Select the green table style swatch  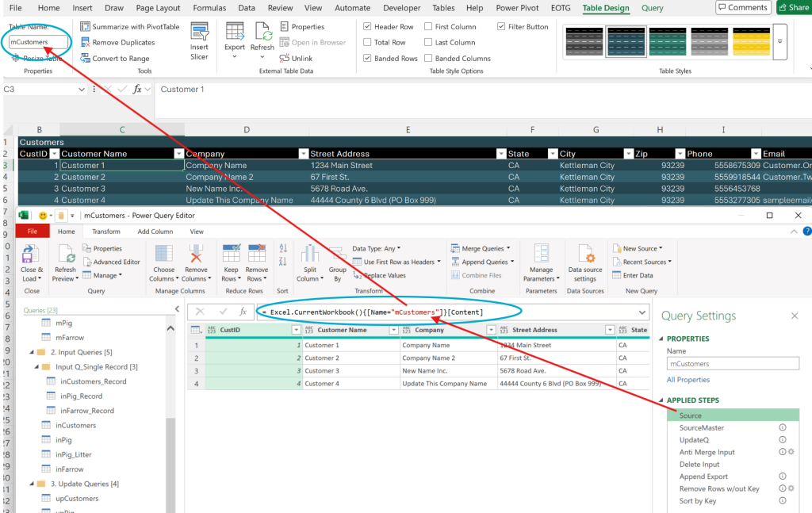668,41
